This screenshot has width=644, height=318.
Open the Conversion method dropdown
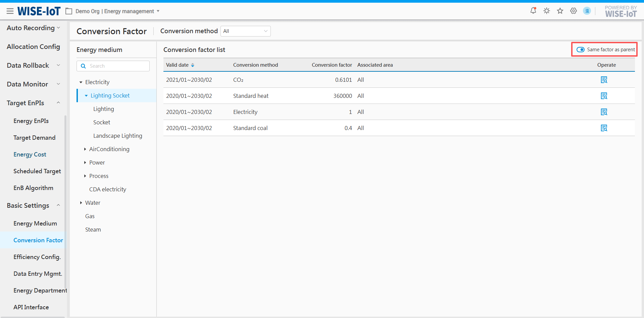point(245,31)
